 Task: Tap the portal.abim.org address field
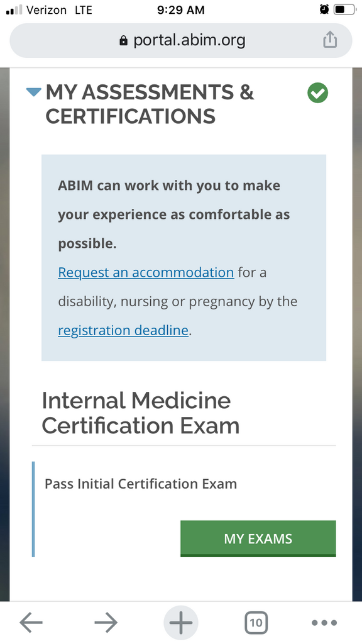point(181,40)
